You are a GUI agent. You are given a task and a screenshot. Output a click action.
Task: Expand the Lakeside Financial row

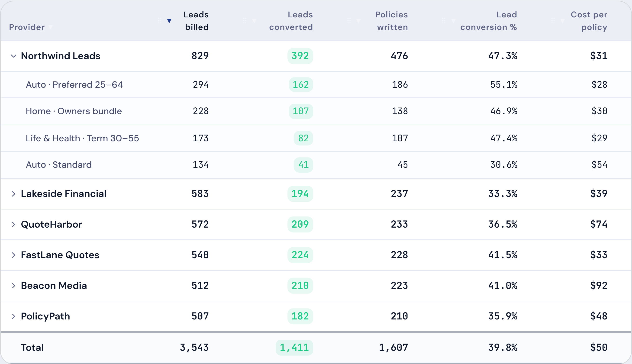point(13,194)
